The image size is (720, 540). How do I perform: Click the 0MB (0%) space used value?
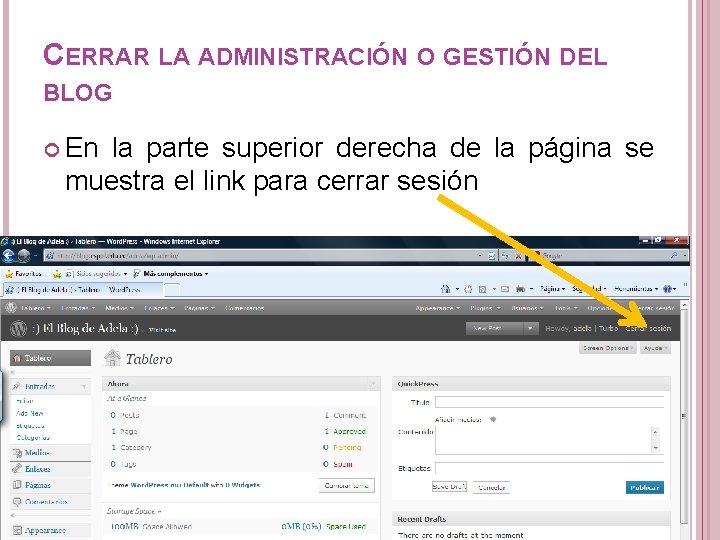301,527
